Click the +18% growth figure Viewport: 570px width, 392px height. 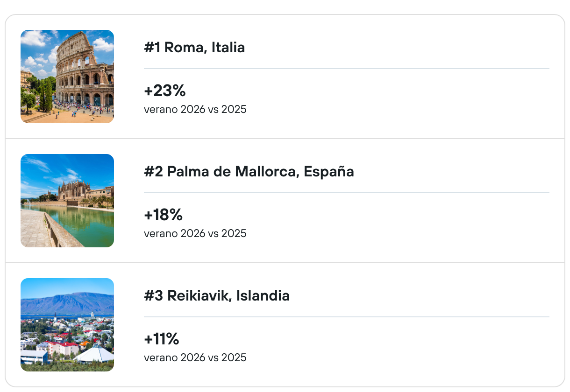coord(163,215)
